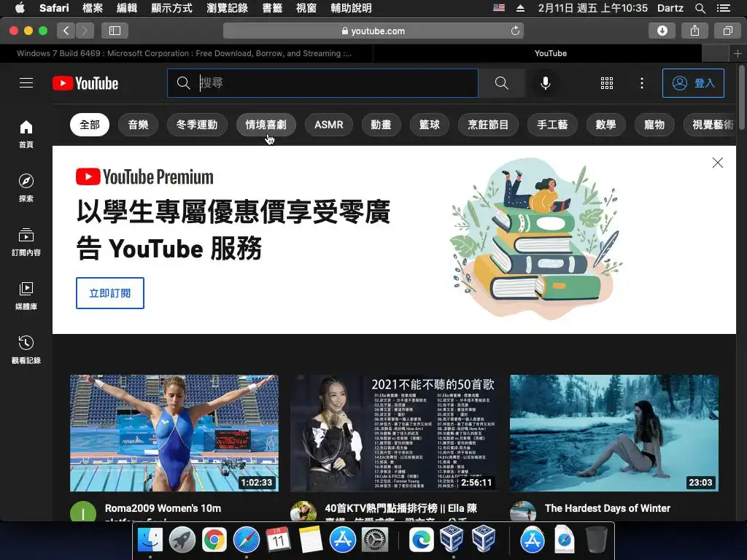747x560 pixels.
Task: Open the diving video thumbnail
Action: pyautogui.click(x=174, y=433)
